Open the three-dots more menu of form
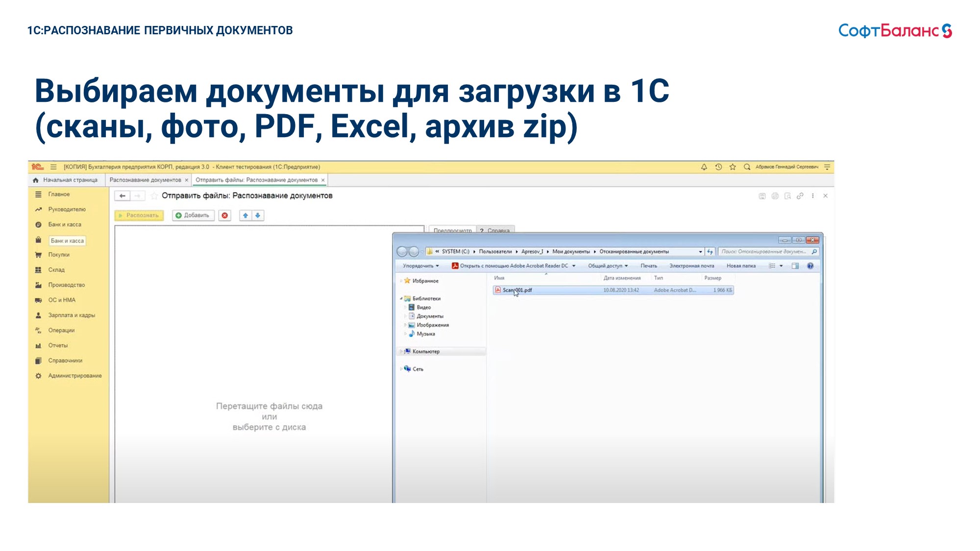This screenshot has width=980, height=551. 813,196
